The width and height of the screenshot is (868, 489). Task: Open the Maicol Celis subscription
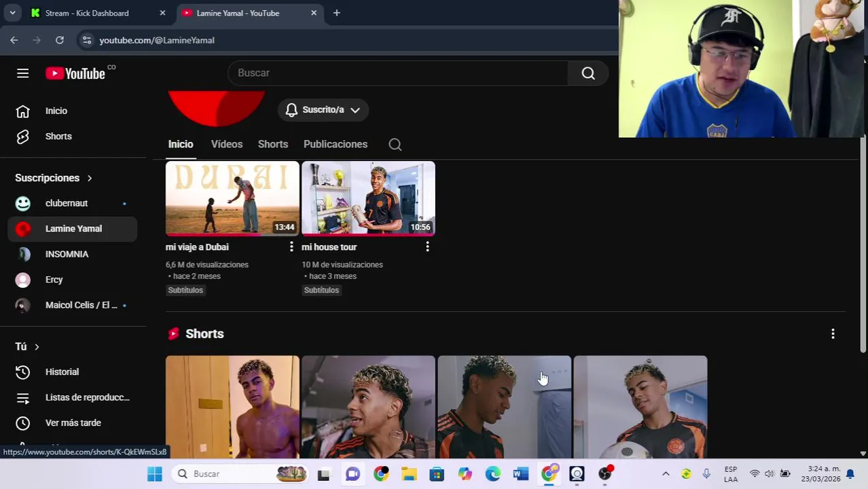[x=73, y=305]
